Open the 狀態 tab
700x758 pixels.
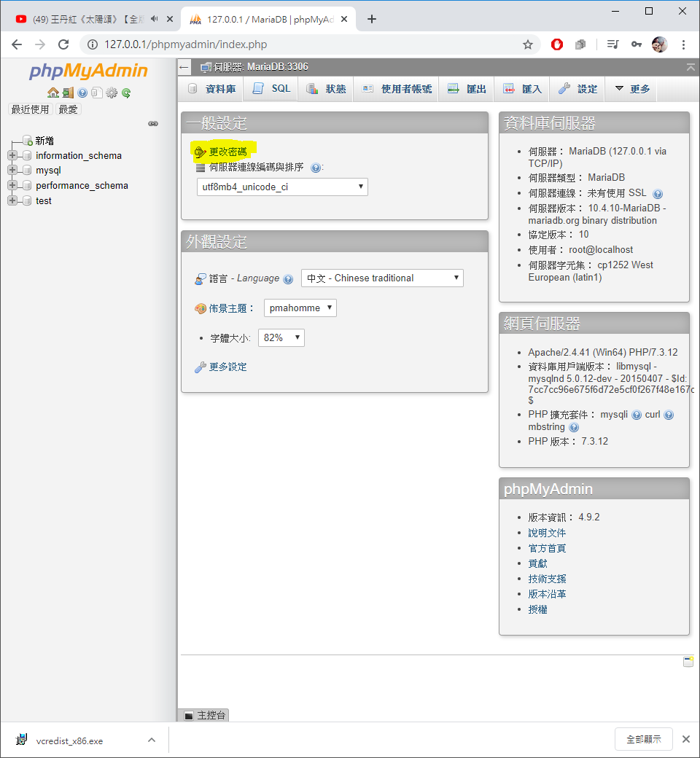(x=327, y=89)
